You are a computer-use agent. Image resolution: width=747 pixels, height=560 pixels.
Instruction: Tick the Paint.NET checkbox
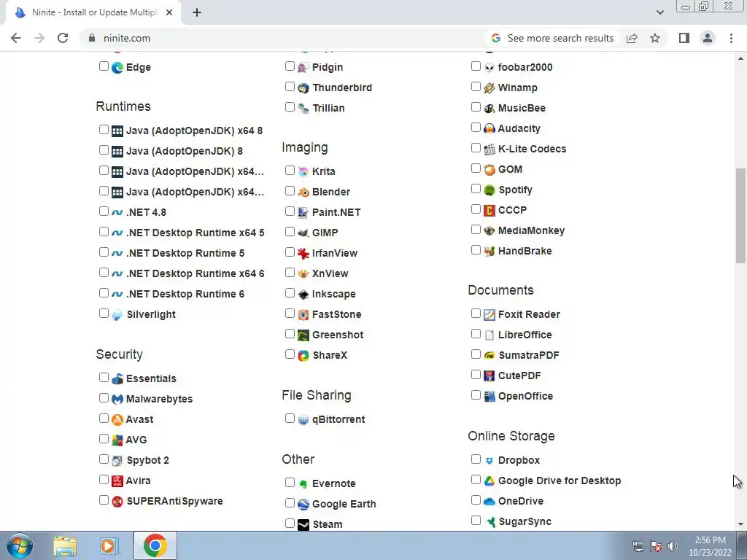pyautogui.click(x=290, y=211)
